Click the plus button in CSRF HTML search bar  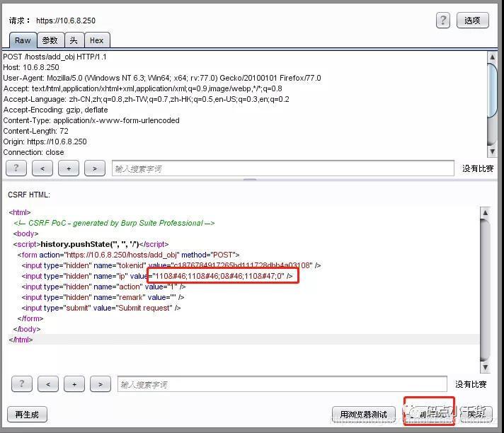[74, 384]
